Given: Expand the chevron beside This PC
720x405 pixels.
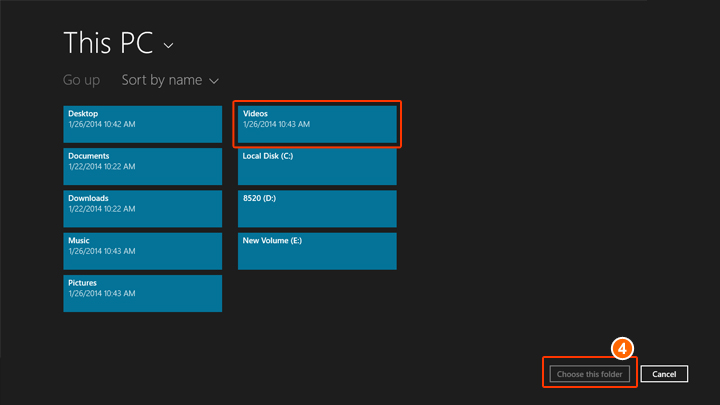Looking at the screenshot, I should (168, 46).
